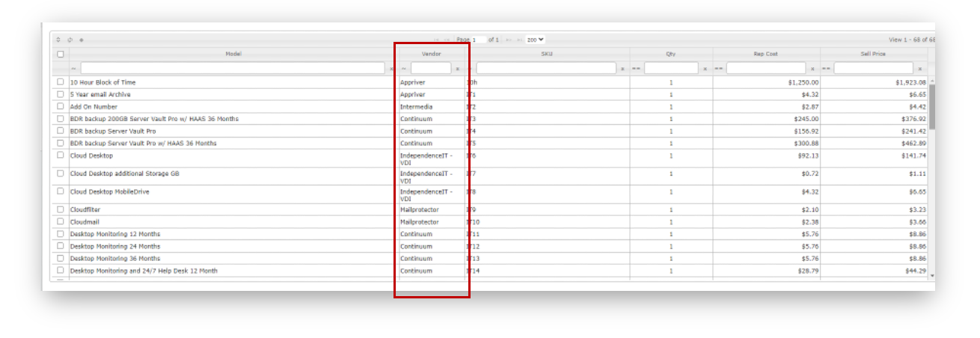Click the first page navigation icon
980x338 pixels.
[x=436, y=40]
